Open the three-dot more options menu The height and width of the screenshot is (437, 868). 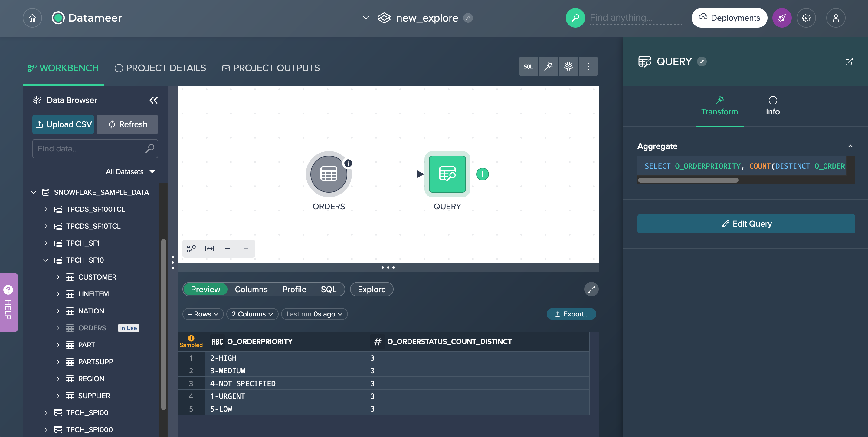pyautogui.click(x=588, y=66)
